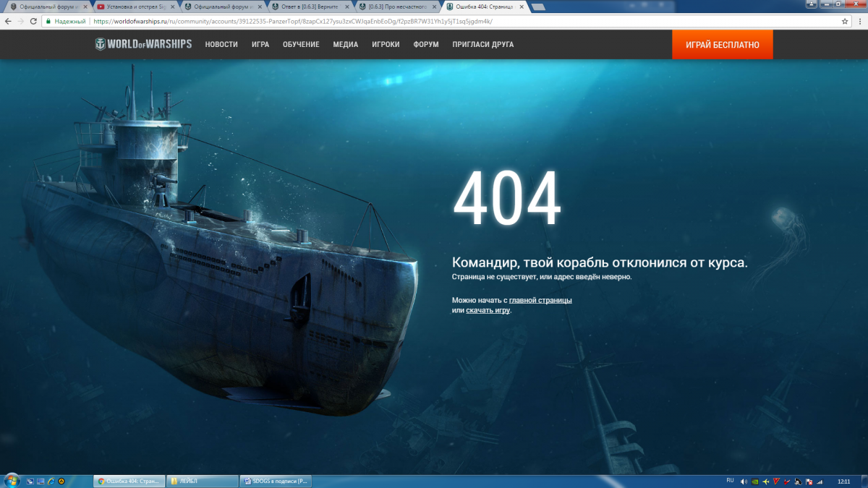Open the Игроки menu item
This screenshot has width=868, height=488.
386,44
